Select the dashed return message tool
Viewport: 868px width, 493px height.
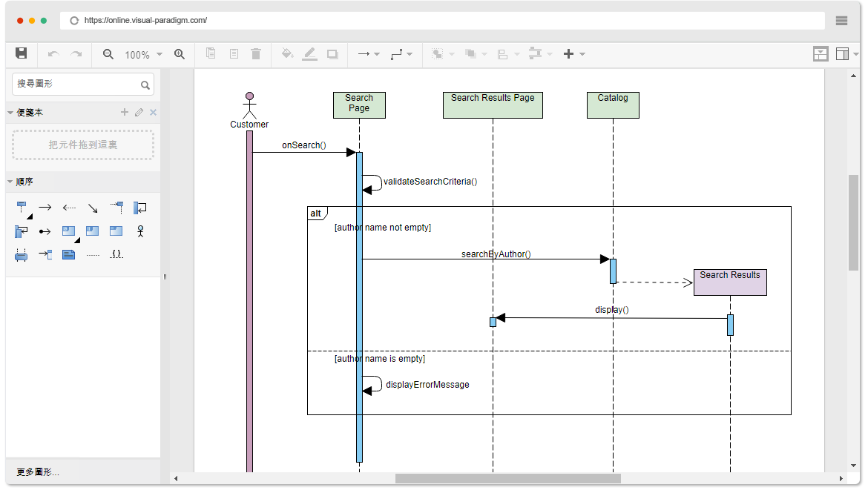coord(69,208)
